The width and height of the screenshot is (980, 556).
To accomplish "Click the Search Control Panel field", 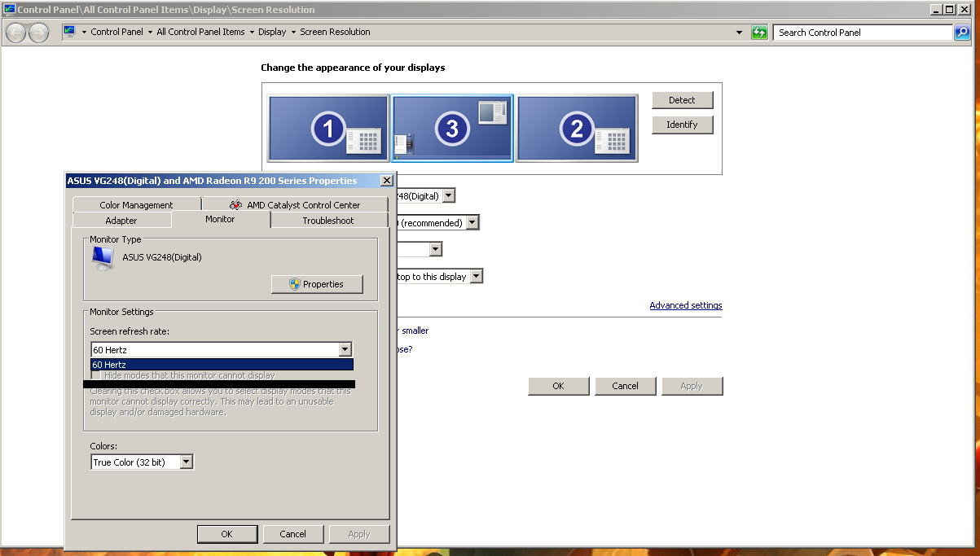I will click(x=863, y=33).
